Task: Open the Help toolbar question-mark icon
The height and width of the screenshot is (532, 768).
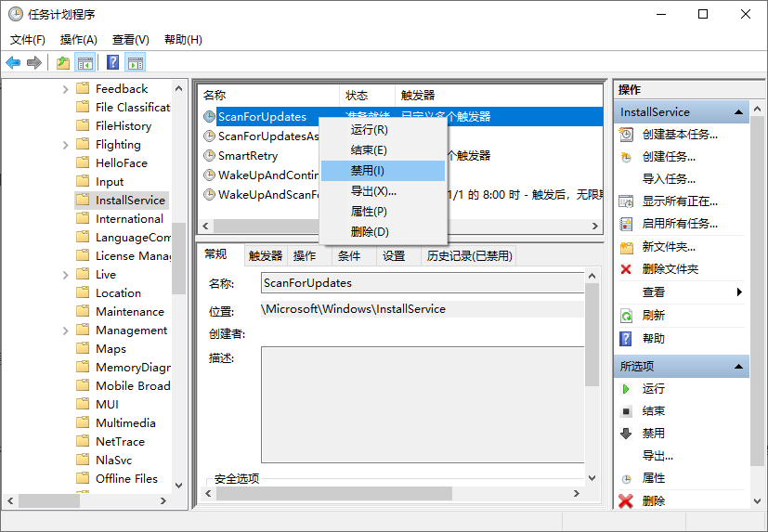Action: 113,63
